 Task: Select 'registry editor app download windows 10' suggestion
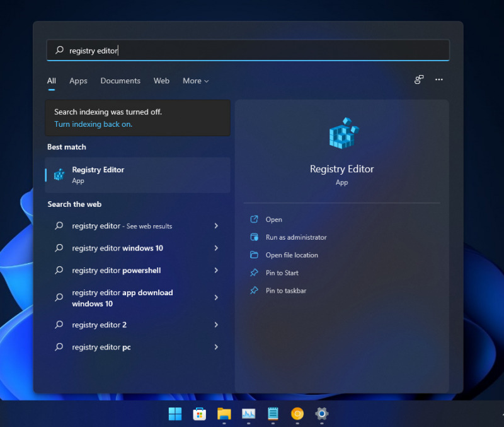click(x=137, y=298)
